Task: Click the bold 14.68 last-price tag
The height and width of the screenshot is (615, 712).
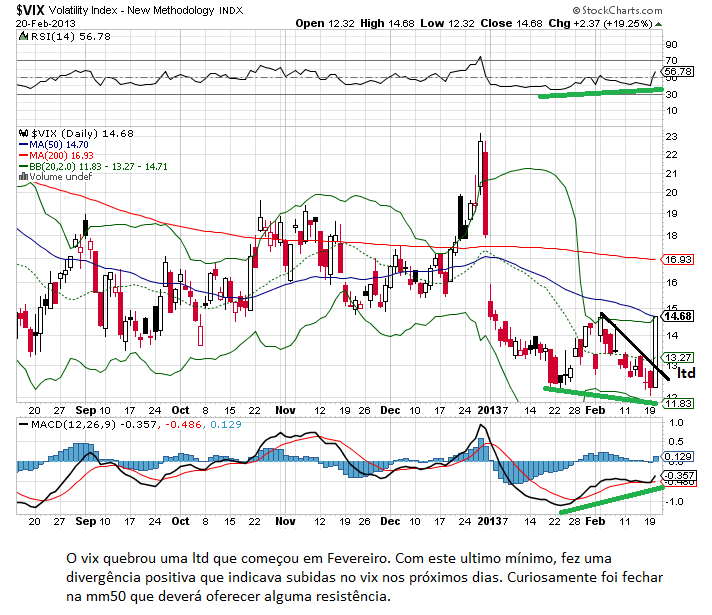Action: pyautogui.click(x=678, y=316)
